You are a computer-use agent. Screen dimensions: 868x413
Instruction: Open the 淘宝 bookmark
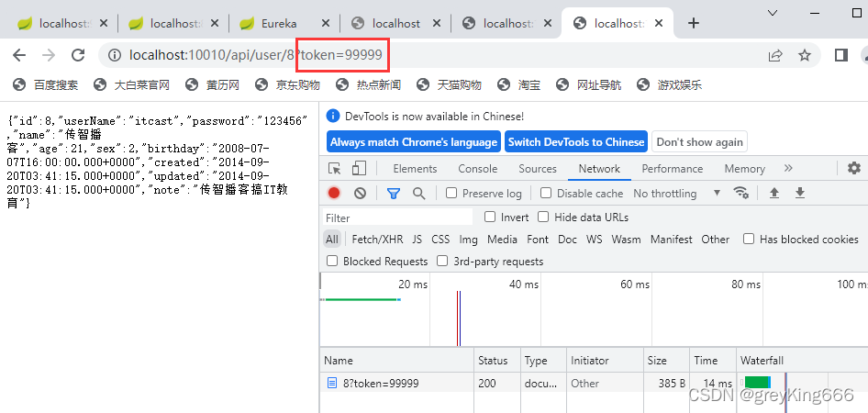pos(518,84)
